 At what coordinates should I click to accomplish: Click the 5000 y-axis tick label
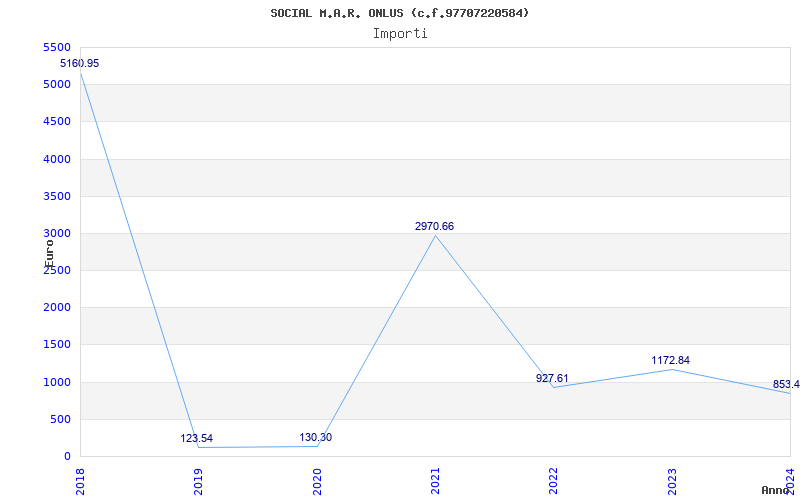(x=58, y=85)
